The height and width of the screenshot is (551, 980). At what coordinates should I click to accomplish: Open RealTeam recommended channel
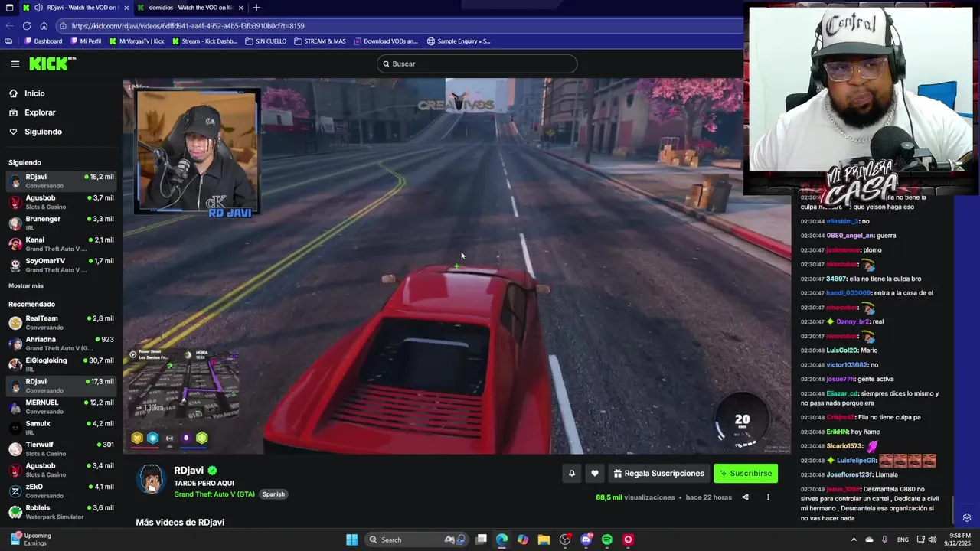click(x=61, y=323)
